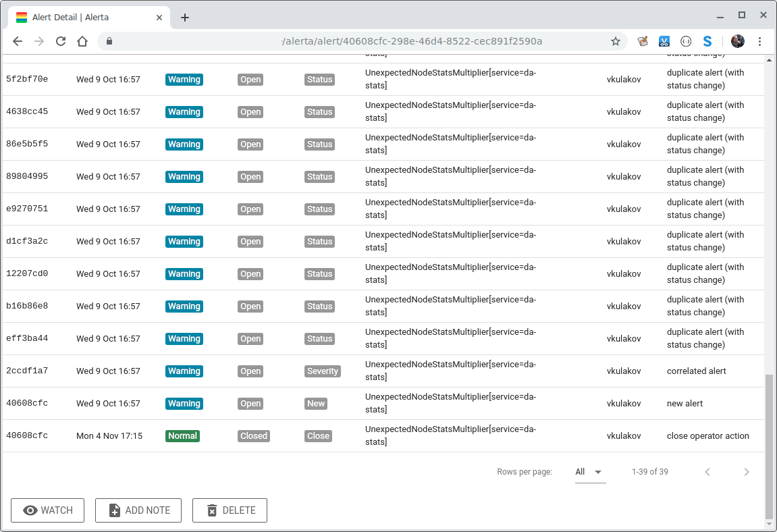Click the WATCH button

[x=47, y=510]
